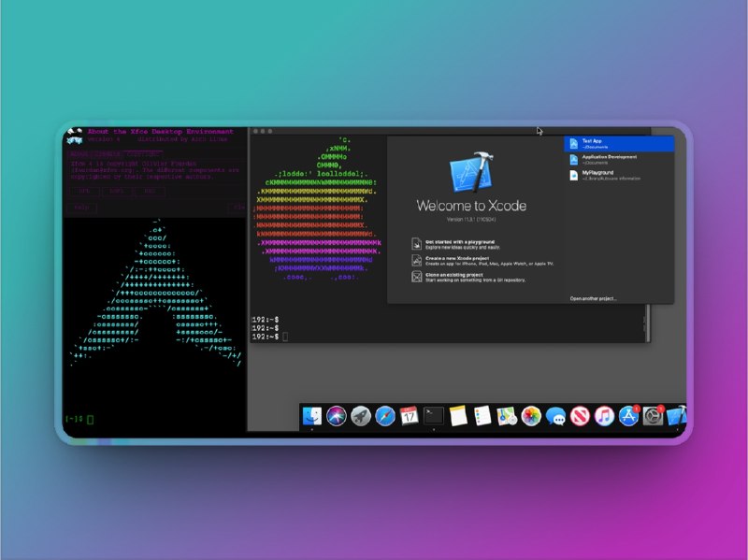Click the GPL license button

pyautogui.click(x=84, y=189)
